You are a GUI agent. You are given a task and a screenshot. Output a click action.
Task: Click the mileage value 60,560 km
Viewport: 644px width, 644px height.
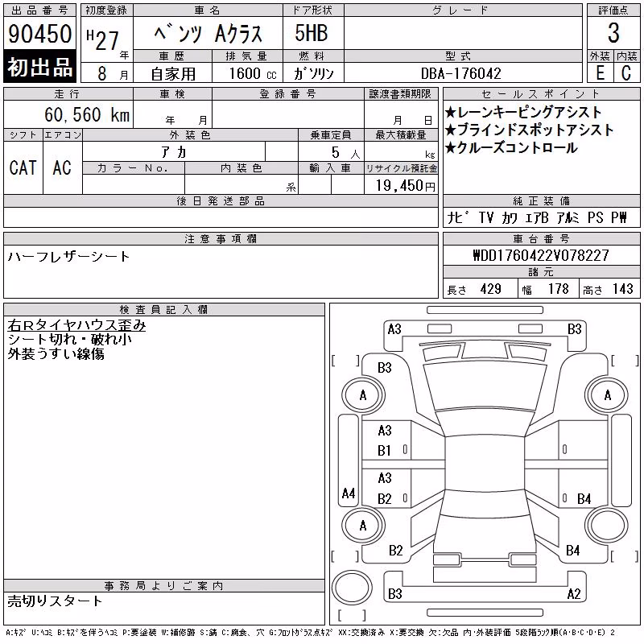[87, 114]
